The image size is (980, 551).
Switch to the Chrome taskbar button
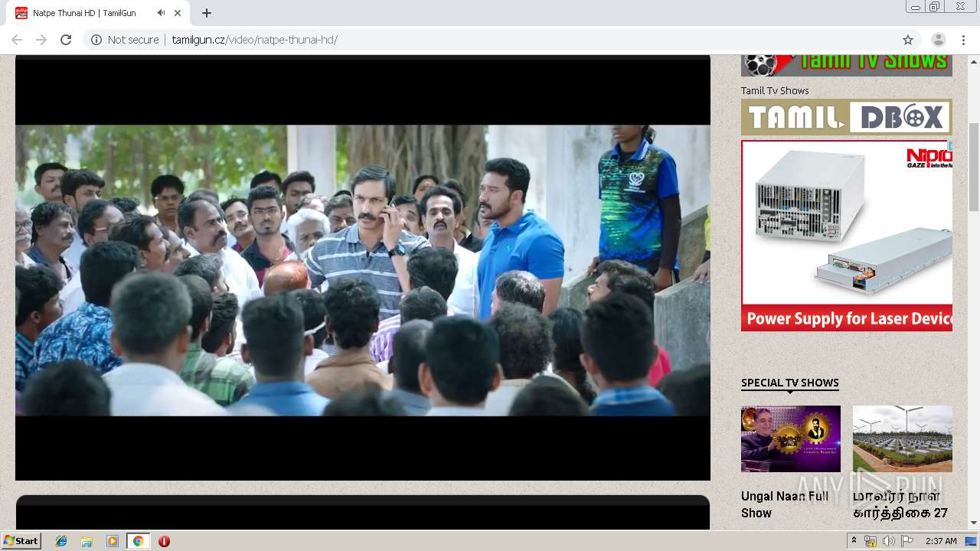point(138,541)
